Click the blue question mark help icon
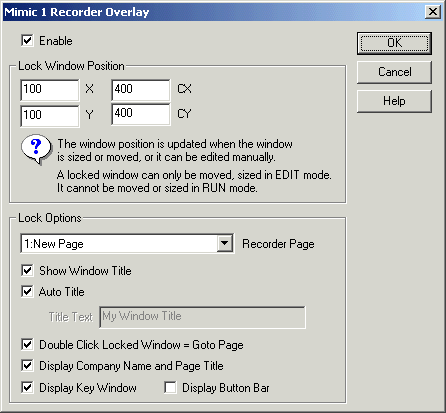The height and width of the screenshot is (413, 446). pos(36,149)
